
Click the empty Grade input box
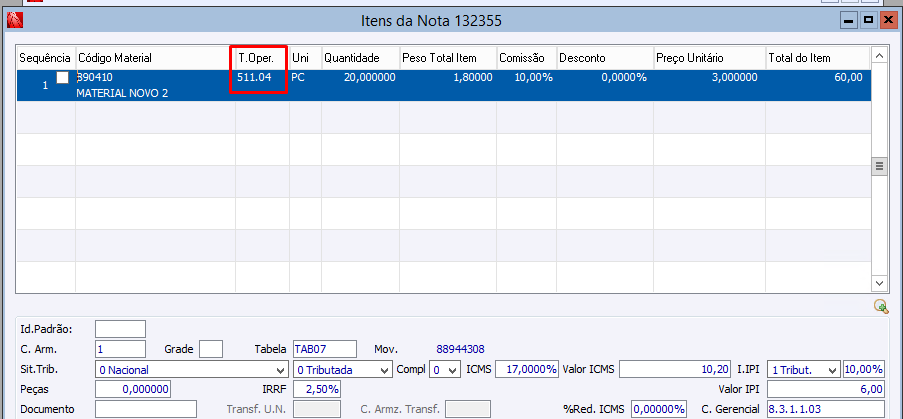(x=211, y=349)
